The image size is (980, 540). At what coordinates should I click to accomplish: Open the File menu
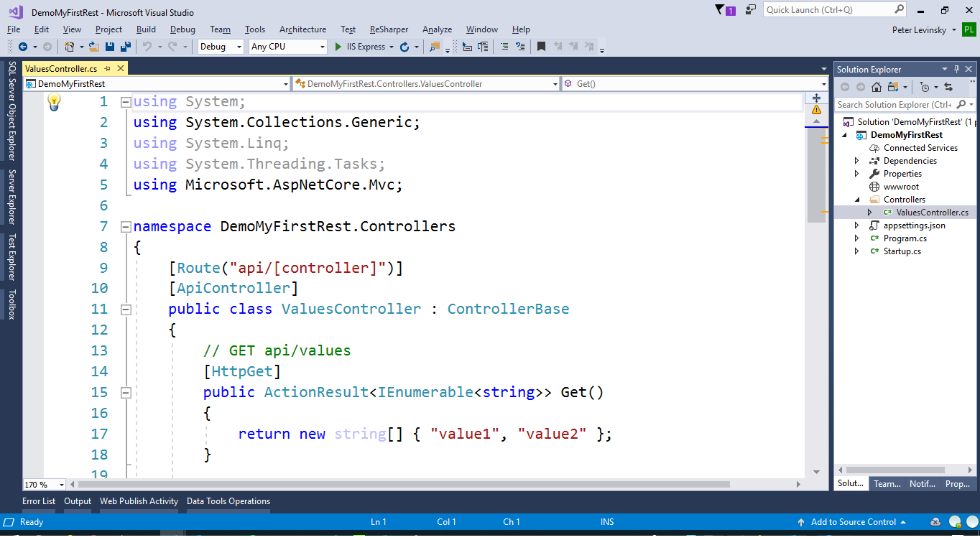14,29
